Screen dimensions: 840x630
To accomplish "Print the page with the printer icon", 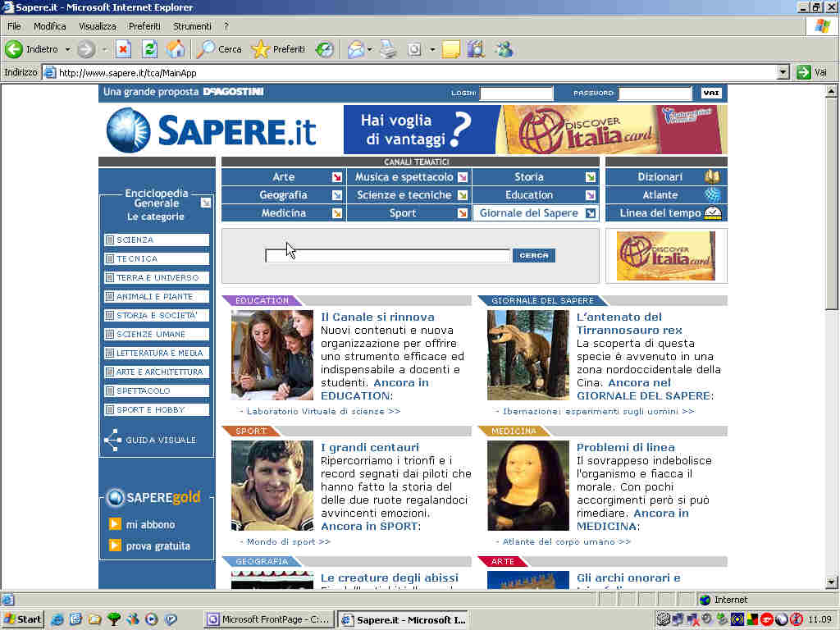I will pyautogui.click(x=388, y=49).
